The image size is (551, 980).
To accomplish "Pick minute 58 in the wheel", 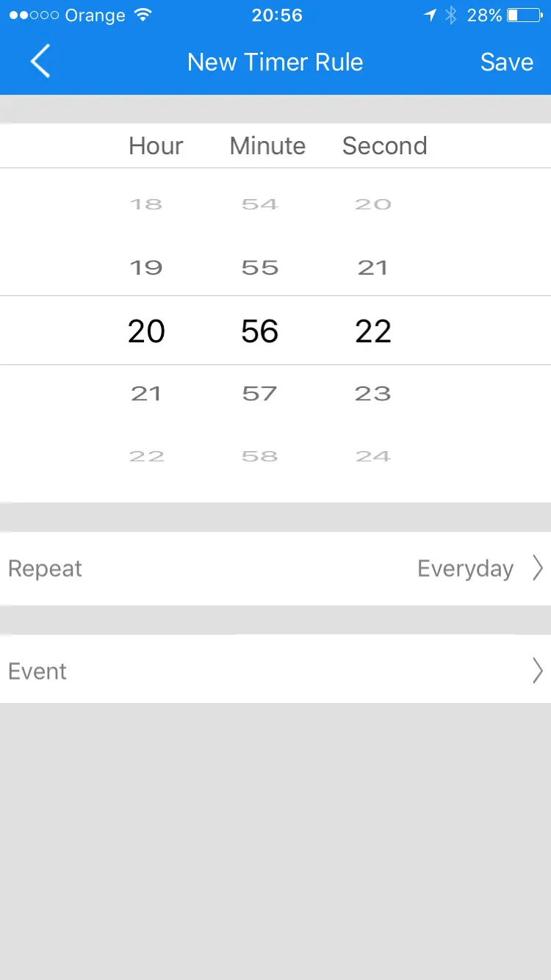I will [x=260, y=456].
